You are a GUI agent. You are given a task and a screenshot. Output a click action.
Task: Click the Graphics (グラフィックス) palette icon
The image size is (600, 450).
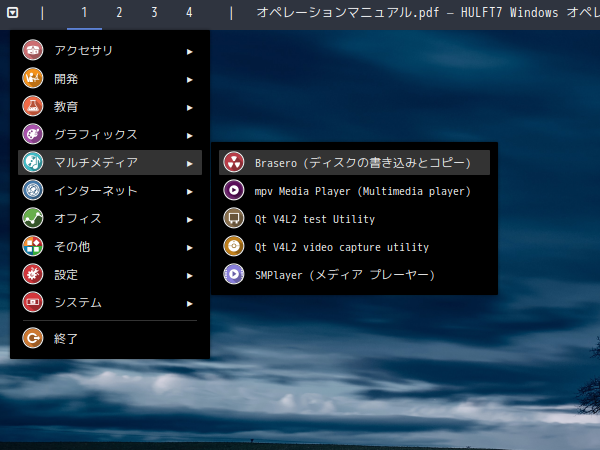coord(33,134)
